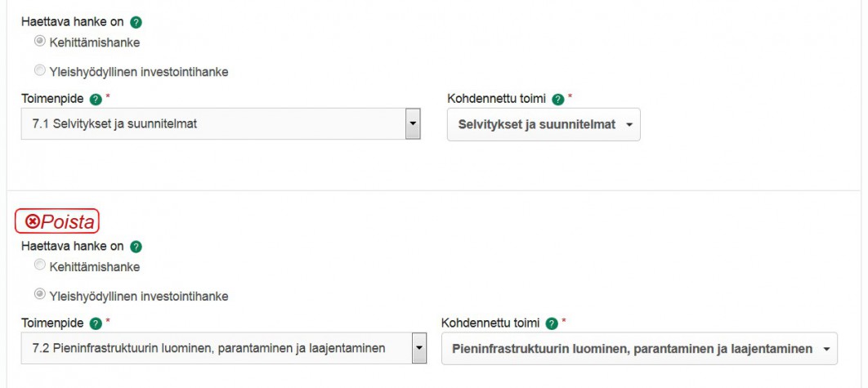Open the 7.2 Pieninfrastruktuurin luominen Toimenpide dropdown

point(224,348)
